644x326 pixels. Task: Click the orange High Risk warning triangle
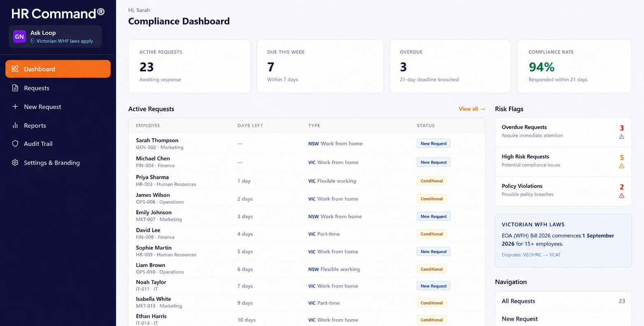click(621, 166)
